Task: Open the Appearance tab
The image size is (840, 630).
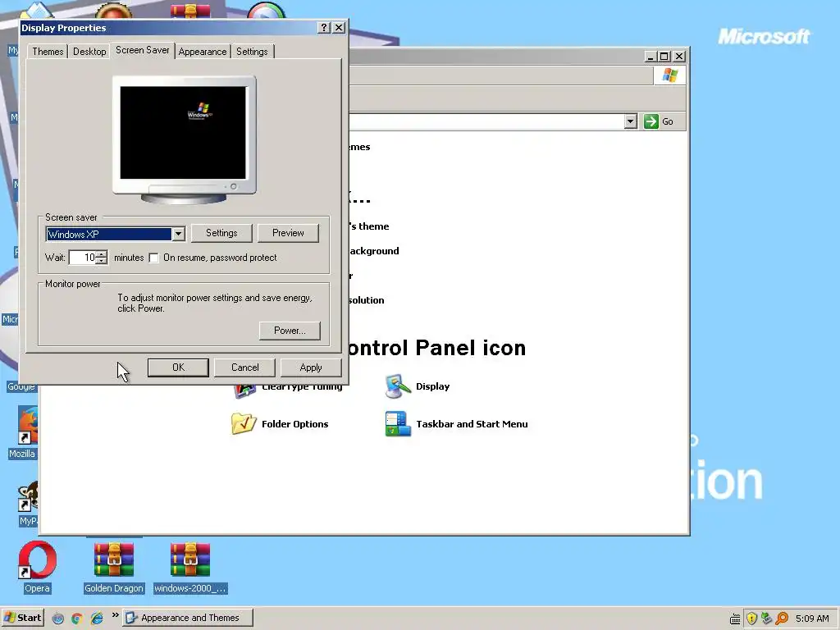Action: pos(203,52)
